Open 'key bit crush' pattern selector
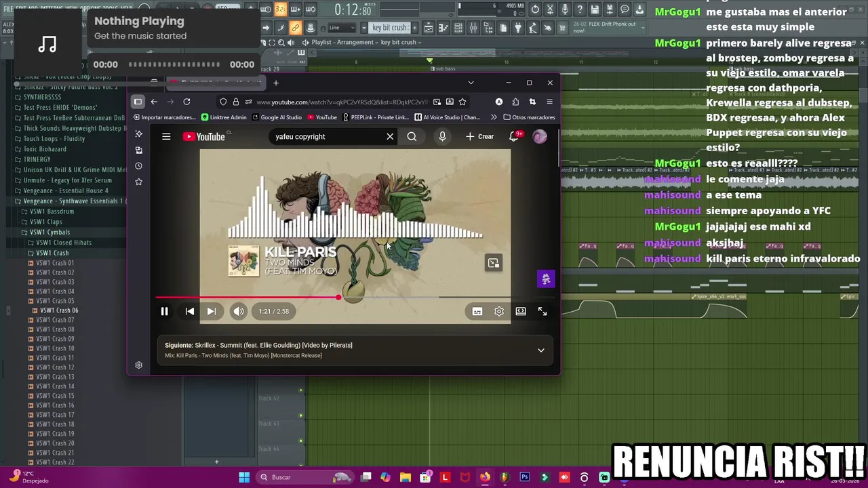This screenshot has width=868, height=488. (389, 28)
